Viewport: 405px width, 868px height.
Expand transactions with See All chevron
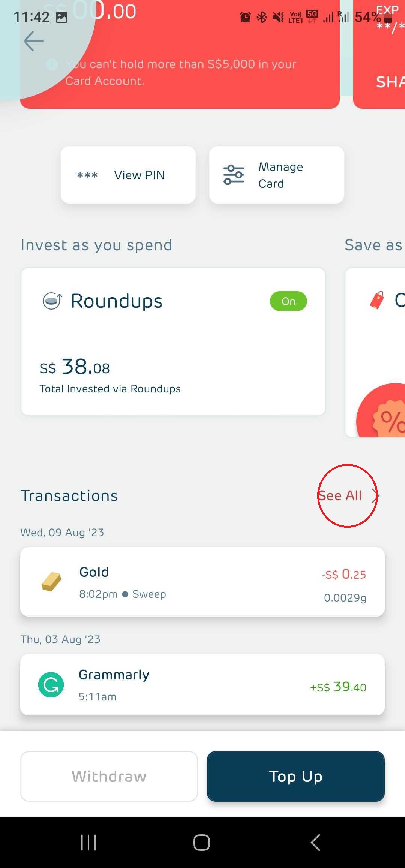[375, 495]
